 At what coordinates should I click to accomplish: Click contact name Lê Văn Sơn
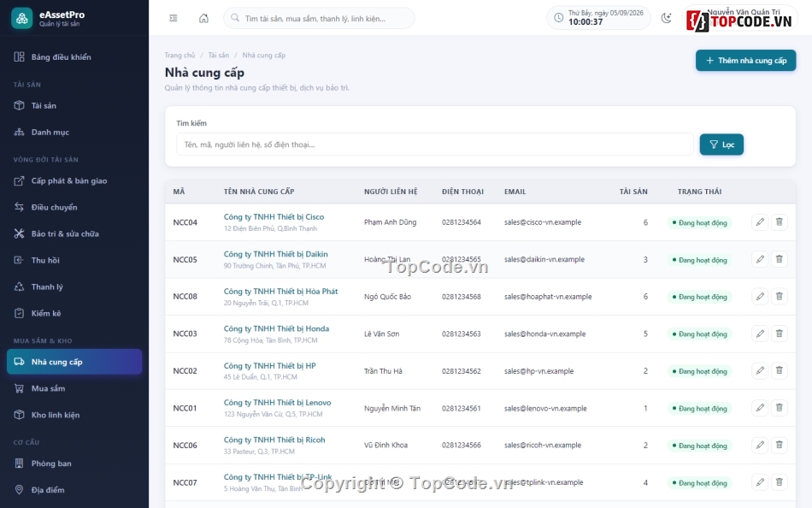(382, 334)
